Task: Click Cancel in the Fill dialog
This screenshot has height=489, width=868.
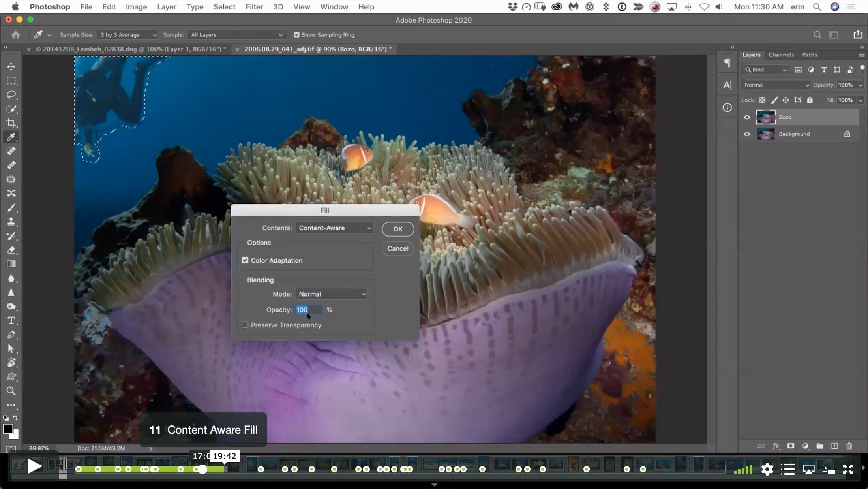Action: [397, 248]
